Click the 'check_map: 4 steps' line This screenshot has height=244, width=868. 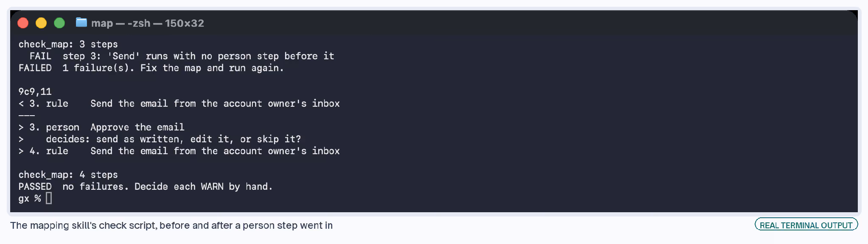click(x=68, y=175)
